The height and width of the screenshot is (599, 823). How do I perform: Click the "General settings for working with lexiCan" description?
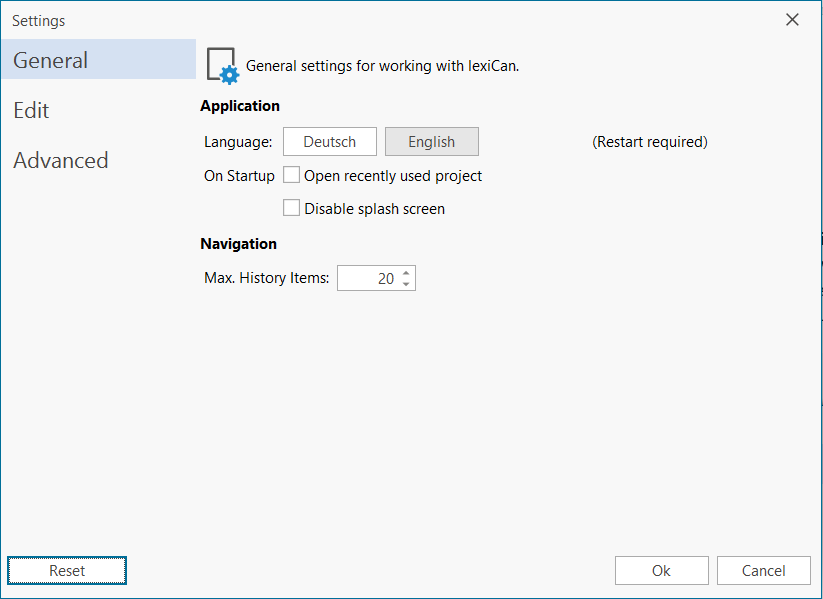[383, 66]
